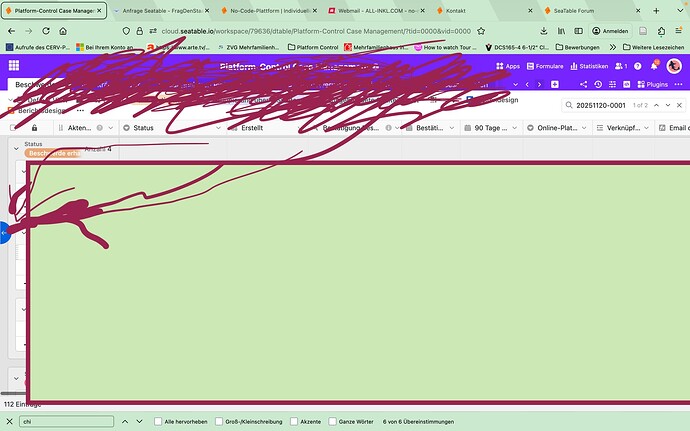
Task: Toggle the Firefox sidebar icon
Action: [x=579, y=31]
